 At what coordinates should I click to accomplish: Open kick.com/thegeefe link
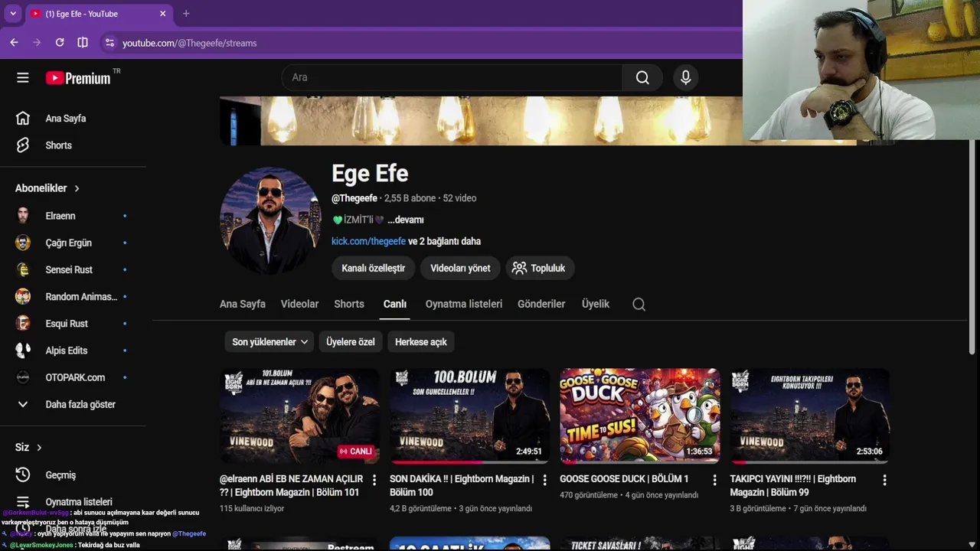pyautogui.click(x=368, y=241)
